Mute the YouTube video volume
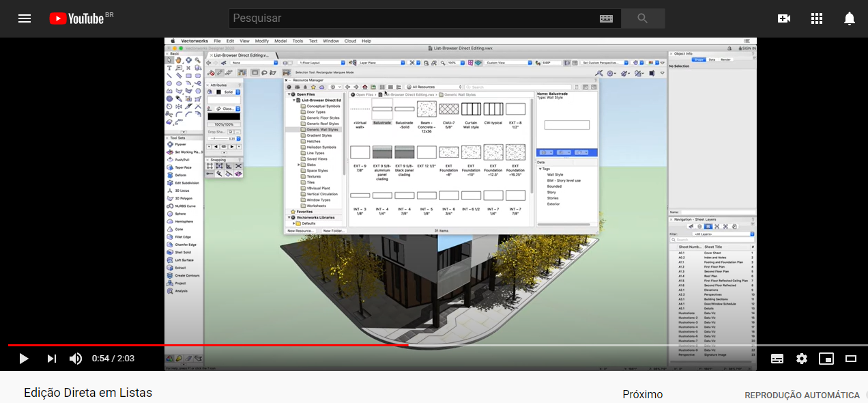This screenshot has width=868, height=403. [75, 358]
